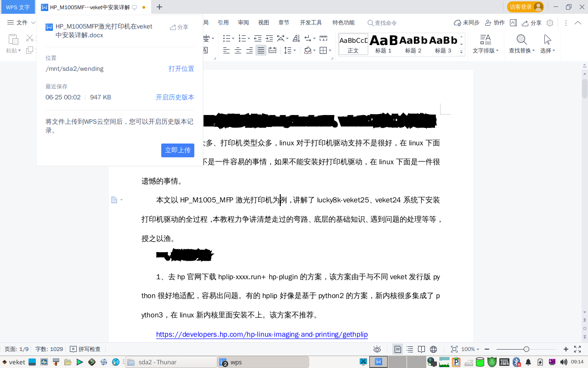
Task: Click the volume icon in system tray
Action: 563,362
